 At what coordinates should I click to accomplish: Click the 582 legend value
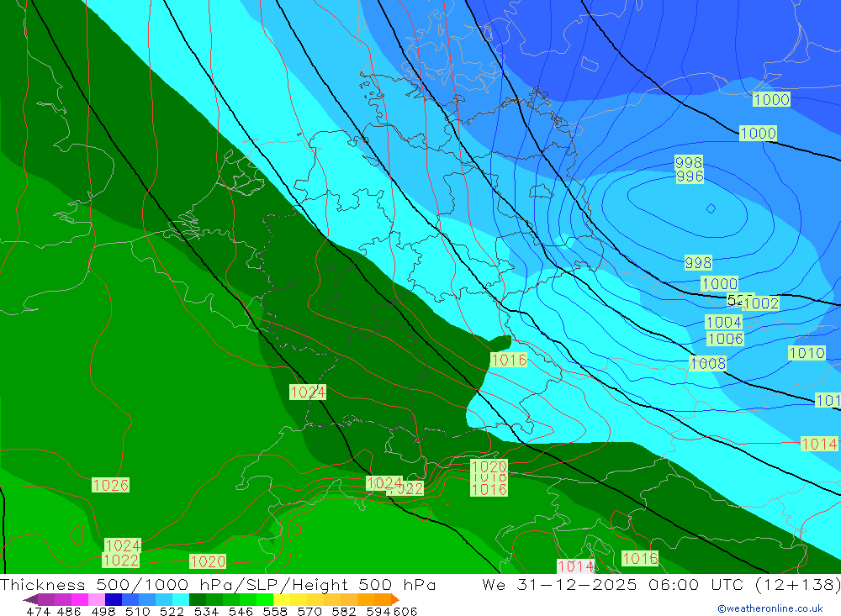click(344, 612)
